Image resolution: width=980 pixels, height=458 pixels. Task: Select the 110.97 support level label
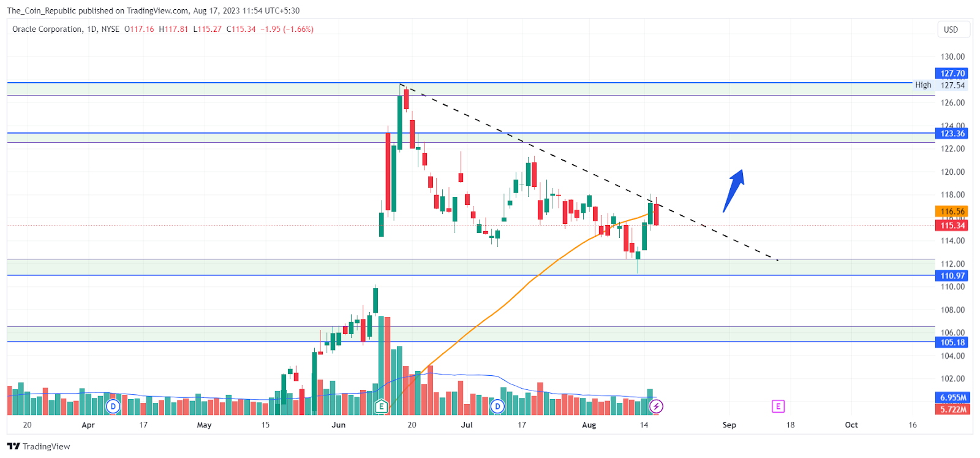coord(952,276)
